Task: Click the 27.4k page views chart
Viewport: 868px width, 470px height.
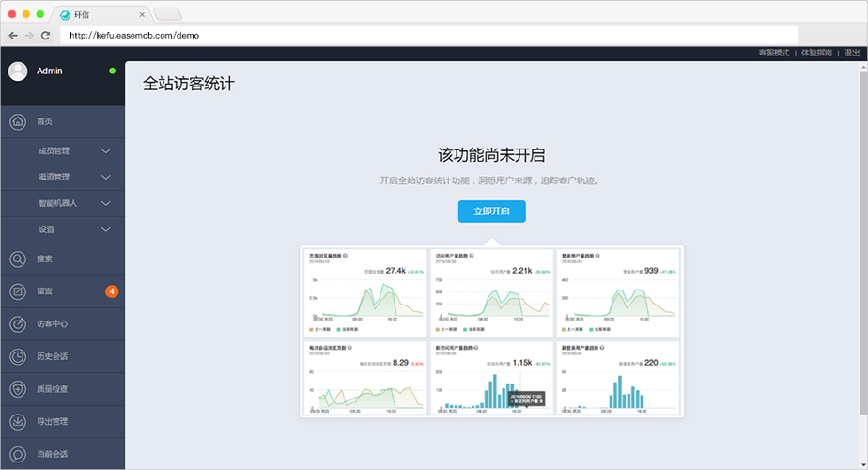Action: (x=364, y=293)
